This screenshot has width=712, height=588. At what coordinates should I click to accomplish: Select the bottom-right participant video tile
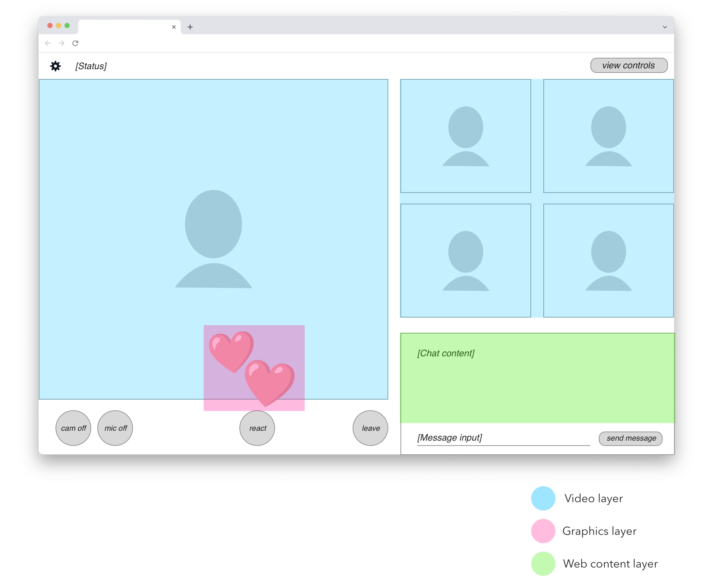click(609, 261)
